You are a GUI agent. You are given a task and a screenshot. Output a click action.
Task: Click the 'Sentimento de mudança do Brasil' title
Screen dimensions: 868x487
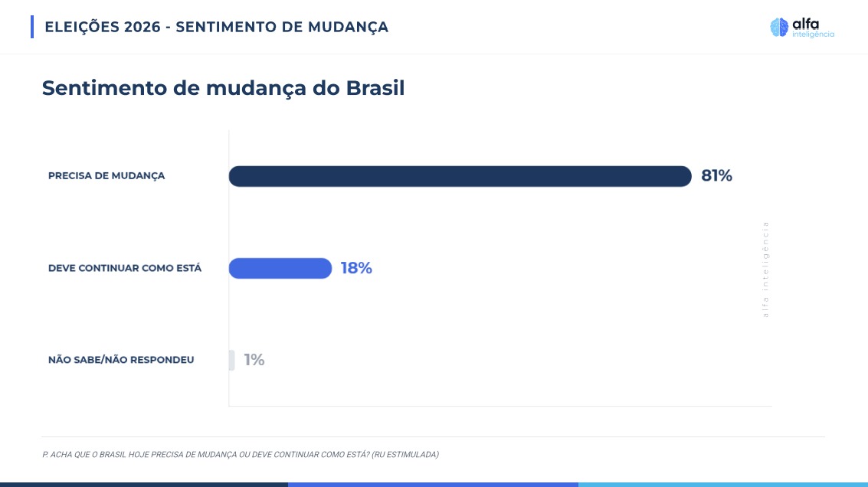(223, 88)
